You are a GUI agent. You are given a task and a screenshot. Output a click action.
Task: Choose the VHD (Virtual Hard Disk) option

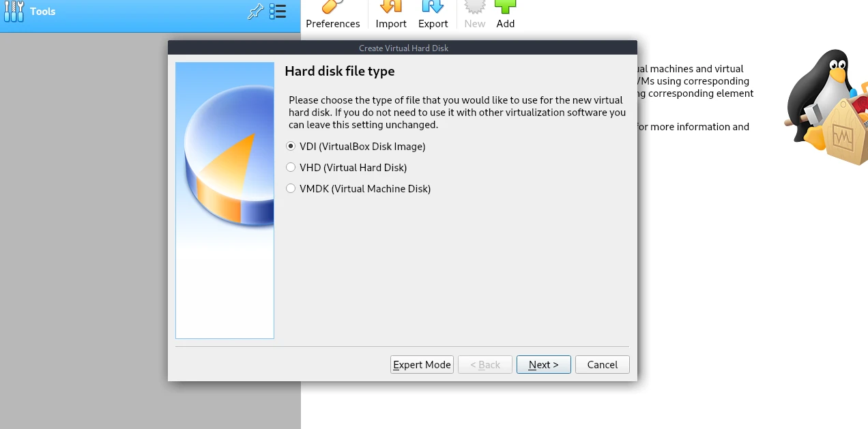(x=347, y=167)
